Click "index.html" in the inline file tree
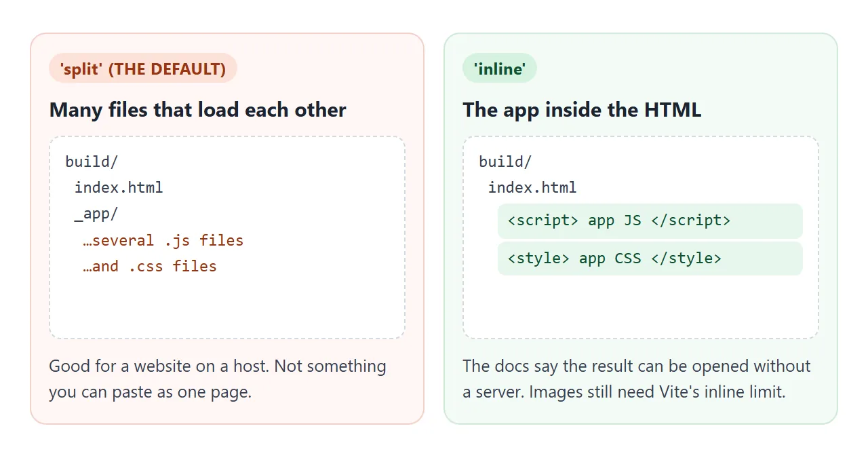The height and width of the screenshot is (460, 868). point(532,187)
